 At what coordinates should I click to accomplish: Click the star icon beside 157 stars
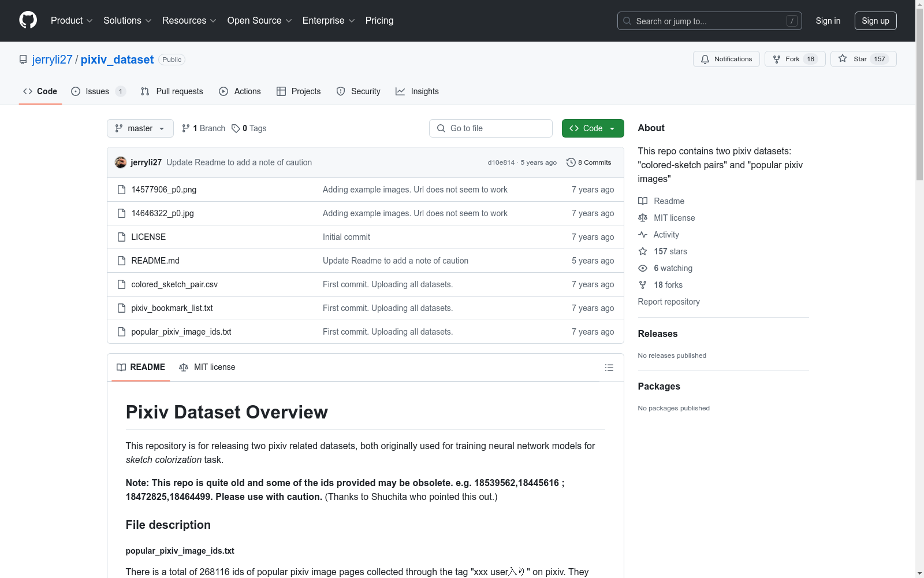pyautogui.click(x=643, y=251)
